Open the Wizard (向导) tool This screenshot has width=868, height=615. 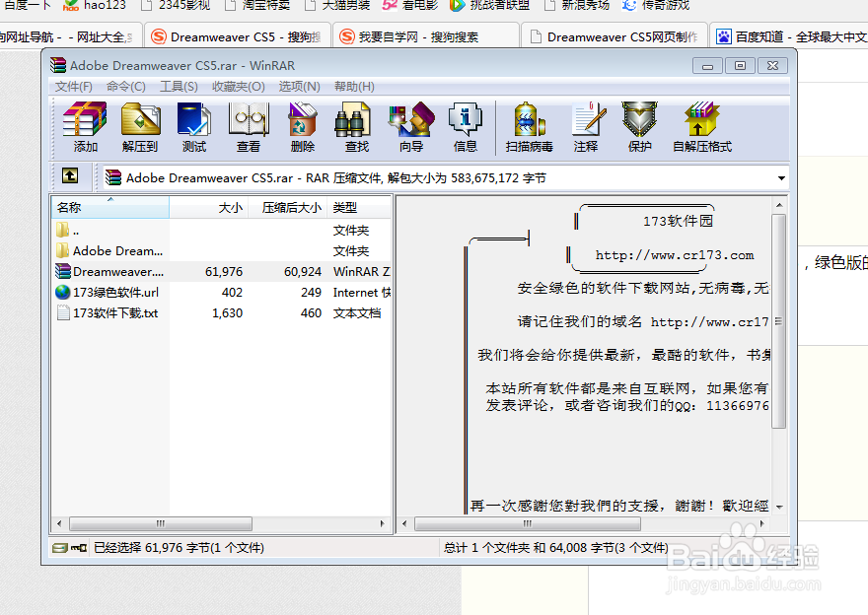[x=410, y=127]
